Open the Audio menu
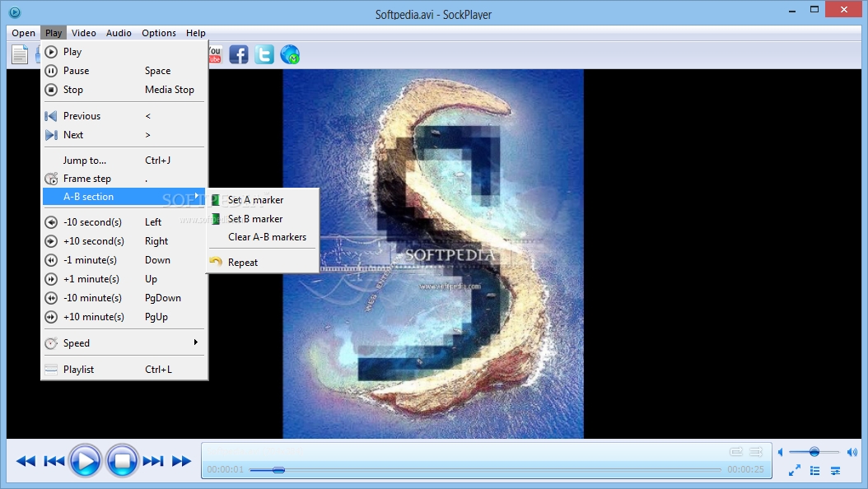Screen dimensions: 868x489 [x=119, y=33]
